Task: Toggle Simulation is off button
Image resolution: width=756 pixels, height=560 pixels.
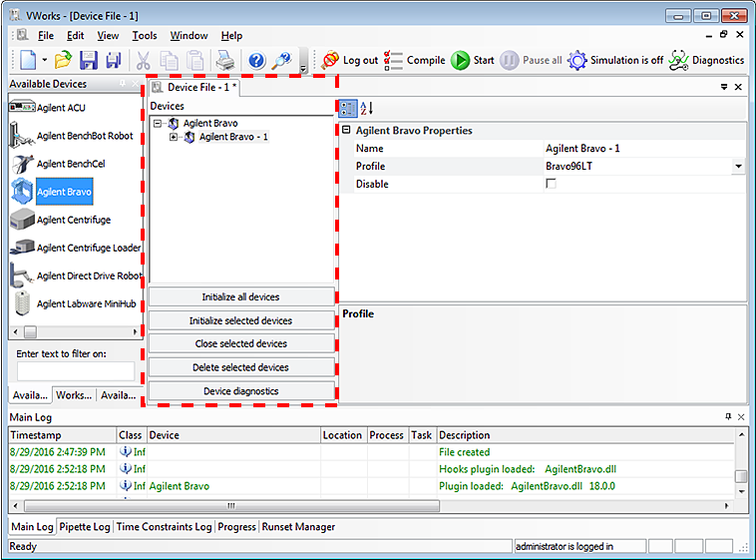Action: pyautogui.click(x=615, y=60)
